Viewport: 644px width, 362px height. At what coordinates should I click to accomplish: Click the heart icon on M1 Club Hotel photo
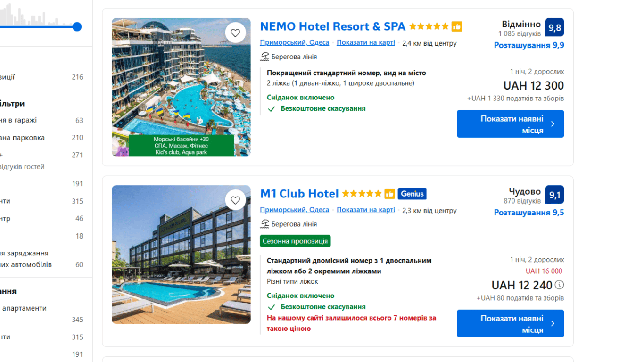(235, 200)
